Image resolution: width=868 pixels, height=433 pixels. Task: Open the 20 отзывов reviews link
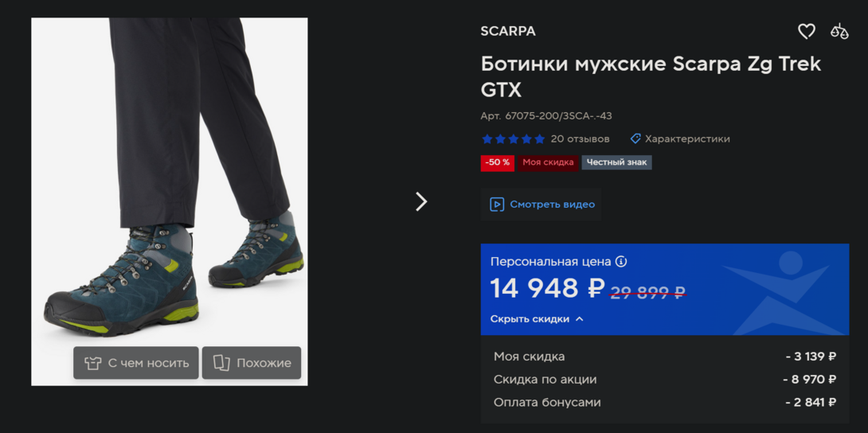pos(581,138)
